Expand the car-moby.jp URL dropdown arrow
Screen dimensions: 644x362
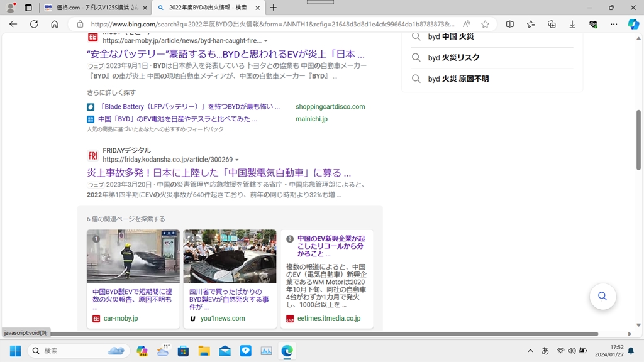pyautogui.click(x=266, y=41)
